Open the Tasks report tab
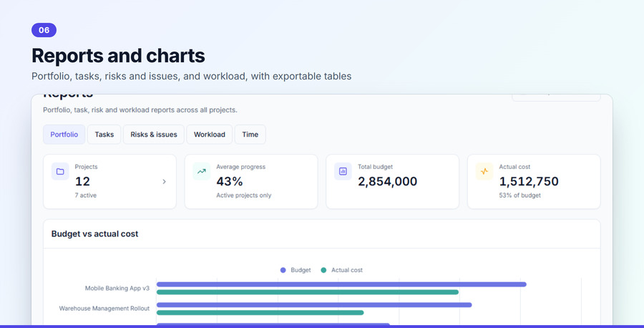The width and height of the screenshot is (644, 328). [104, 135]
